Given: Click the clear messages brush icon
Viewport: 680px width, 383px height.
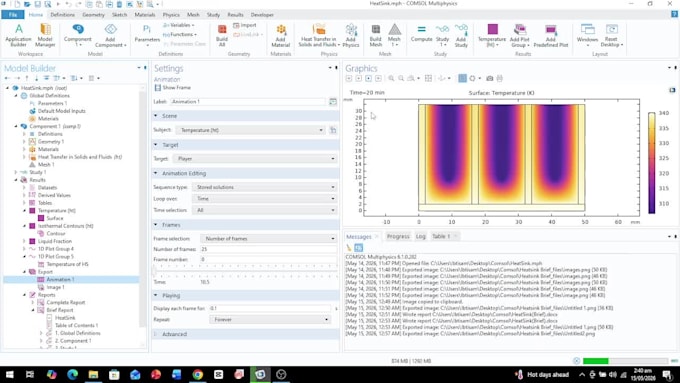Looking at the screenshot, I should coord(349,248).
